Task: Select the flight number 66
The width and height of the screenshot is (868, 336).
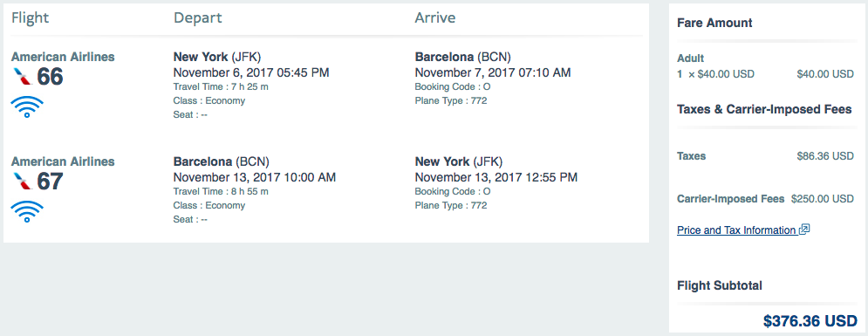Action: tap(50, 77)
